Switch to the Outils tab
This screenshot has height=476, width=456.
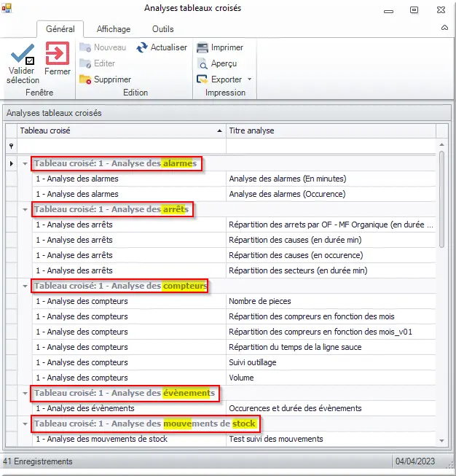tap(163, 29)
